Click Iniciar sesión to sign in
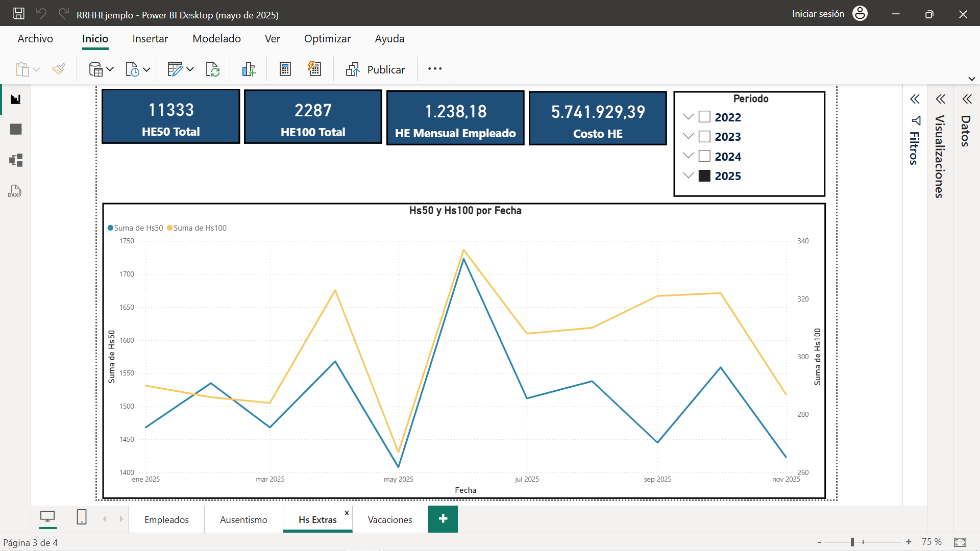The width and height of the screenshot is (980, 551). (818, 14)
